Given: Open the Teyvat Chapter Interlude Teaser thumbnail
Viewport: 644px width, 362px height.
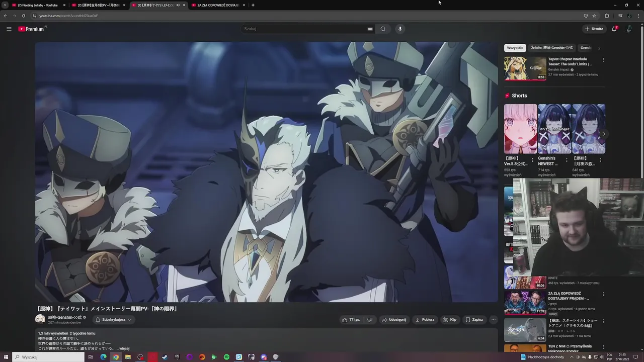Looking at the screenshot, I should pos(525,68).
